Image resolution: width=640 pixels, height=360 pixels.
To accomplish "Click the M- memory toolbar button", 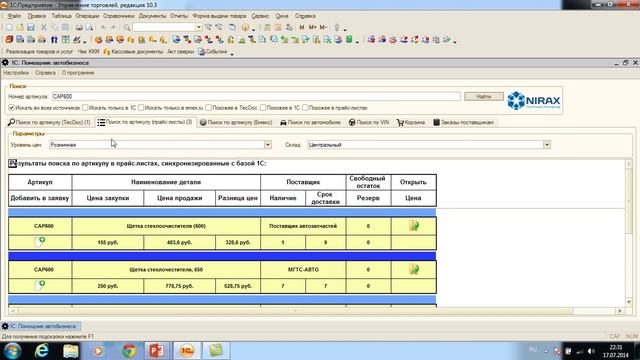I will pos(323,27).
